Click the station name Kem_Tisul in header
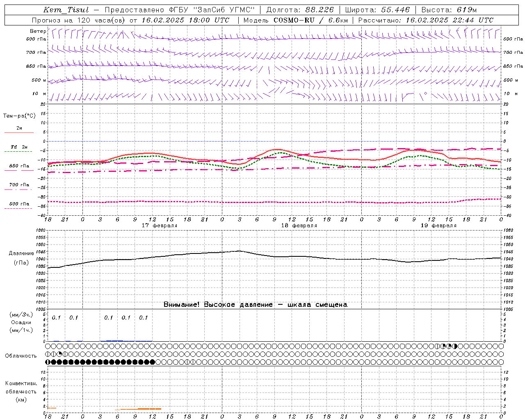The image size is (525, 420). 66,10
